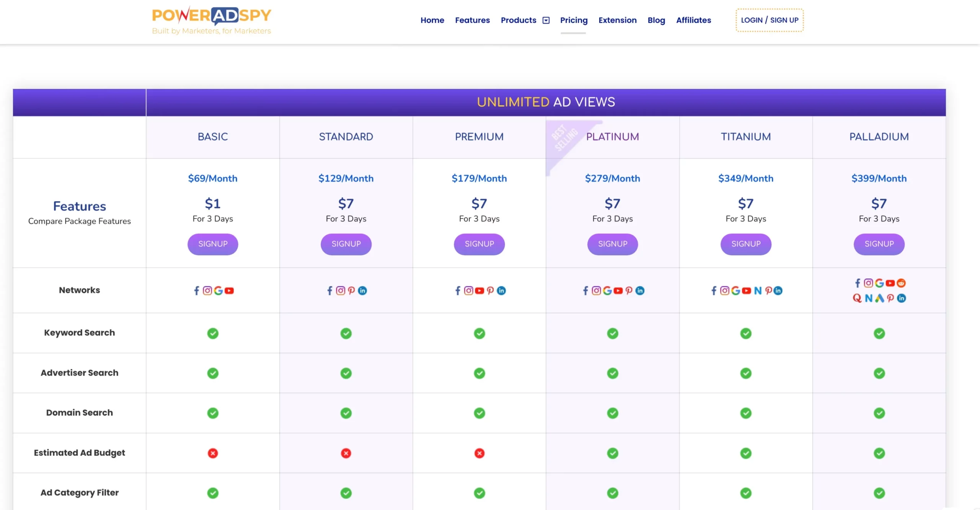This screenshot has height=510, width=980.
Task: Navigate to the Home menu item
Action: (x=432, y=20)
